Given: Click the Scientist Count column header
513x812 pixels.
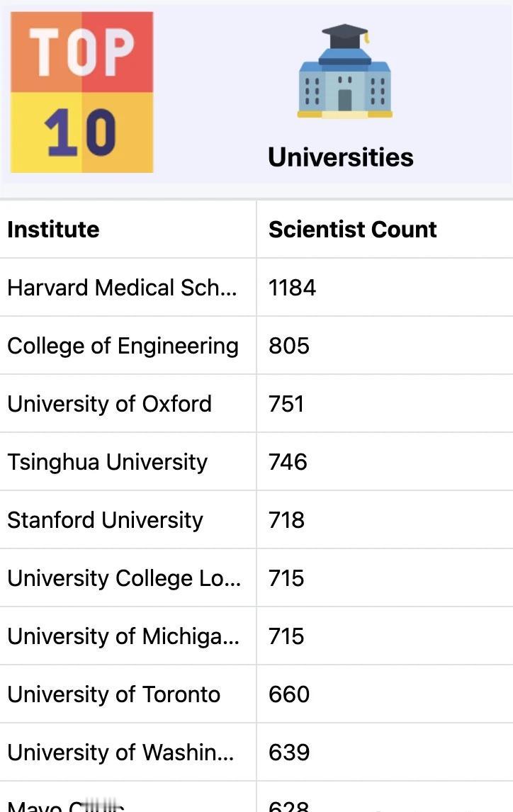Looking at the screenshot, I should 352,230.
